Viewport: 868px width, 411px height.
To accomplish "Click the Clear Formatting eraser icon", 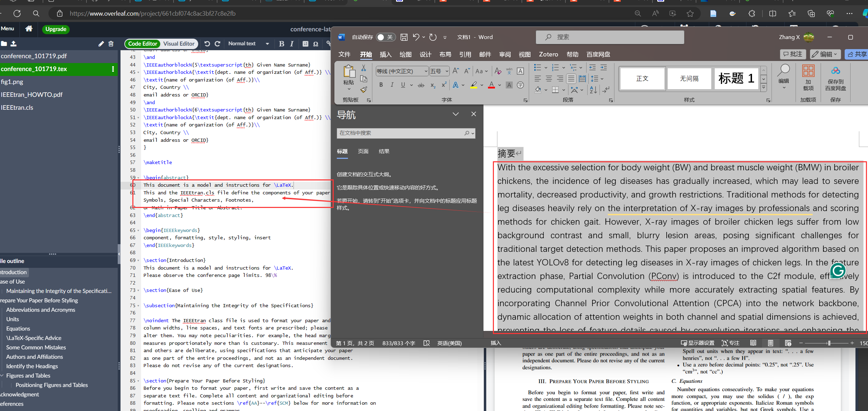I will pyautogui.click(x=498, y=71).
